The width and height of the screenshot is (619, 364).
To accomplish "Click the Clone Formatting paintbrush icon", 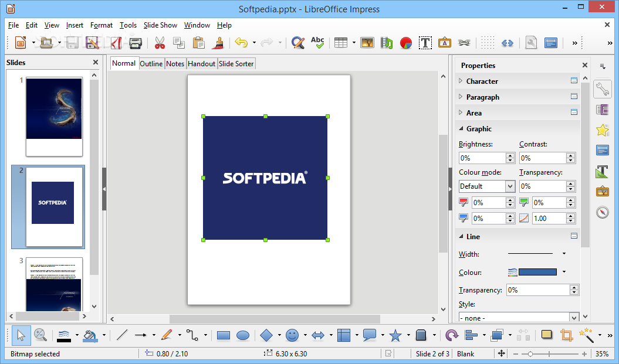I will point(218,43).
